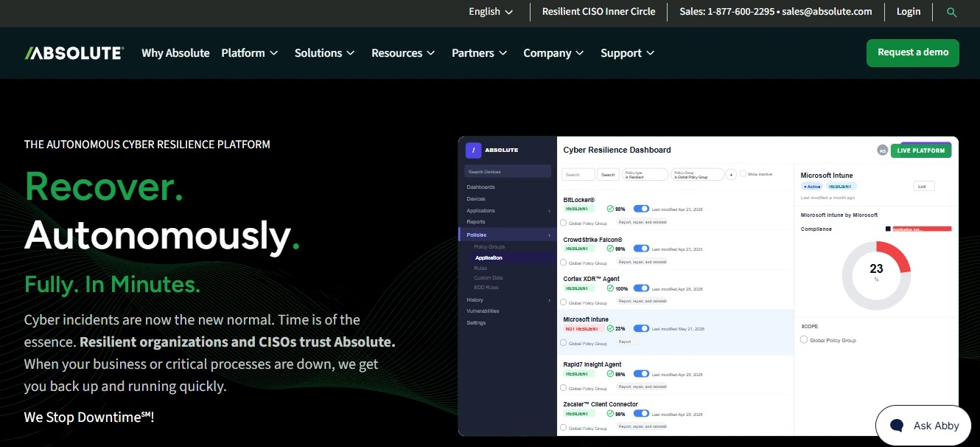Open the English language dropdown

coord(491,12)
